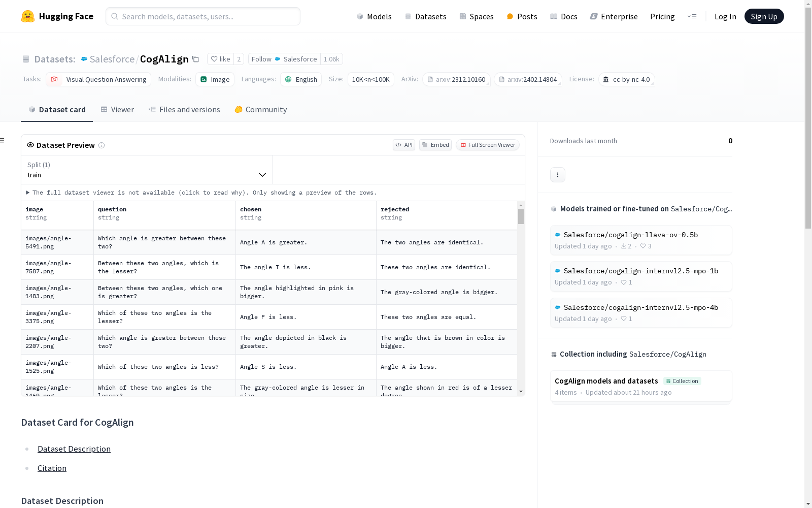Click the cc-by-nc-4.0 license tag
The height and width of the screenshot is (508, 812).
[x=627, y=79]
